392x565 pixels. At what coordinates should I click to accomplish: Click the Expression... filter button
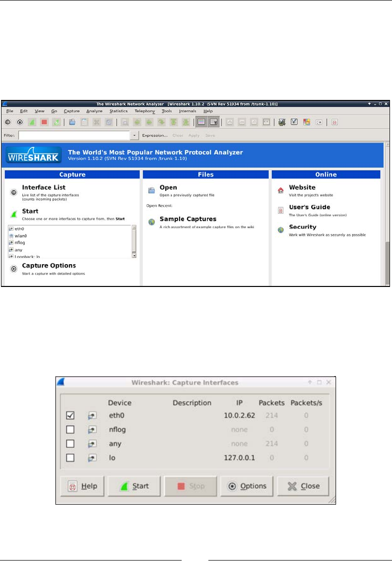155,136
